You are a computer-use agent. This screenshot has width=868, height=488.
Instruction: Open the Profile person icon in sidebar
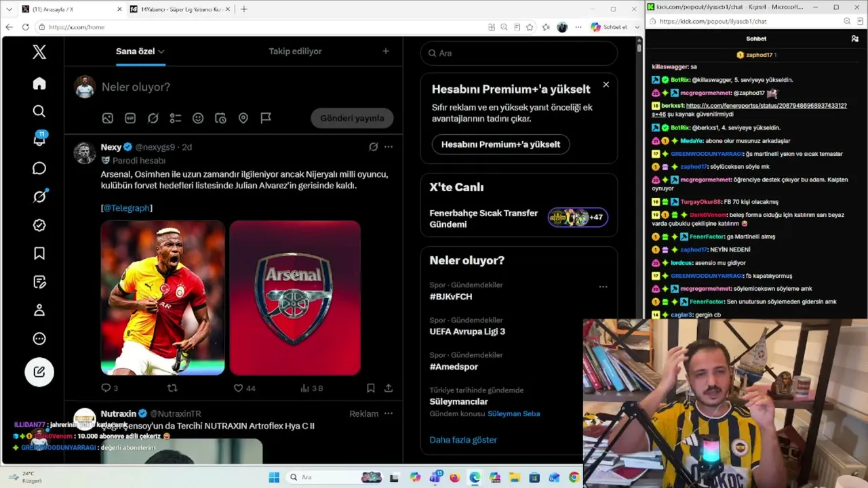pyautogui.click(x=39, y=310)
